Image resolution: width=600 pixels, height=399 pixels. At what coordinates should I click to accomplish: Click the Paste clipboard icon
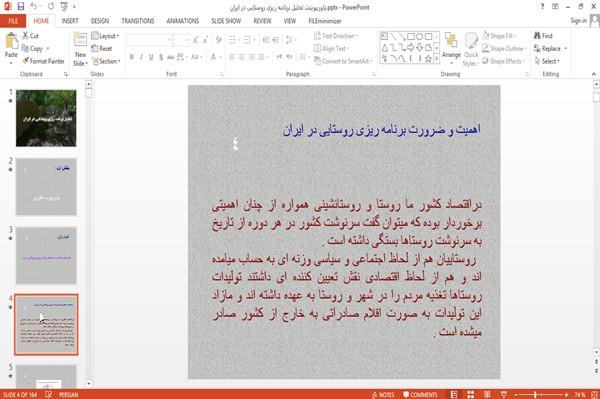pos(11,41)
